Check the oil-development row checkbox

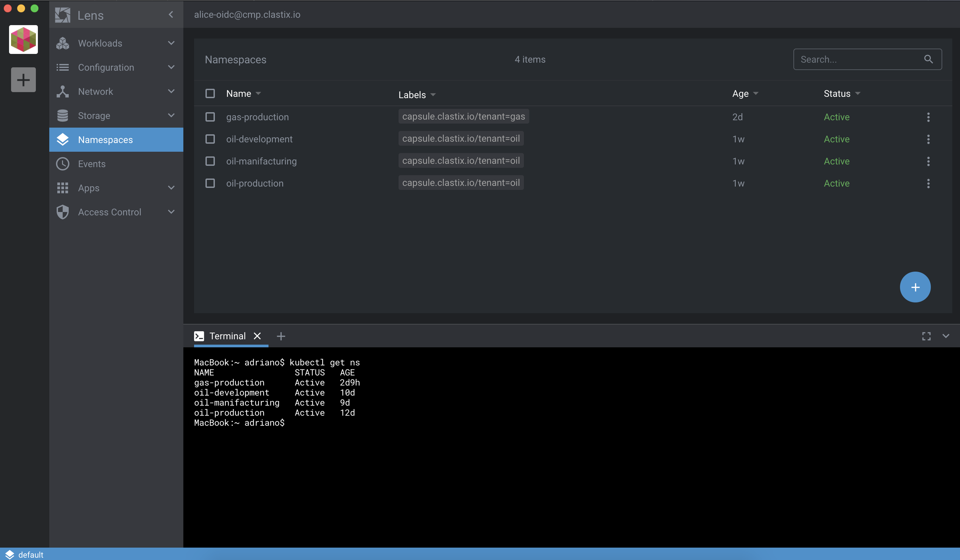coord(210,139)
